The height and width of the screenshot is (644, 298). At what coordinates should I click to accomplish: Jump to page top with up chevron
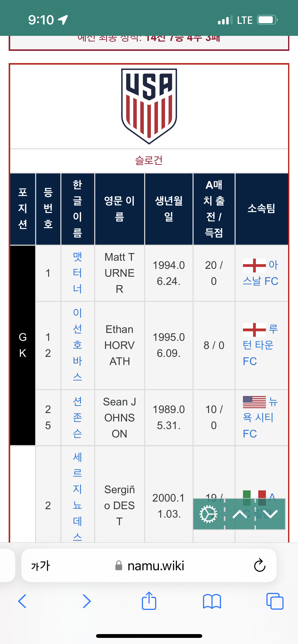[240, 514]
